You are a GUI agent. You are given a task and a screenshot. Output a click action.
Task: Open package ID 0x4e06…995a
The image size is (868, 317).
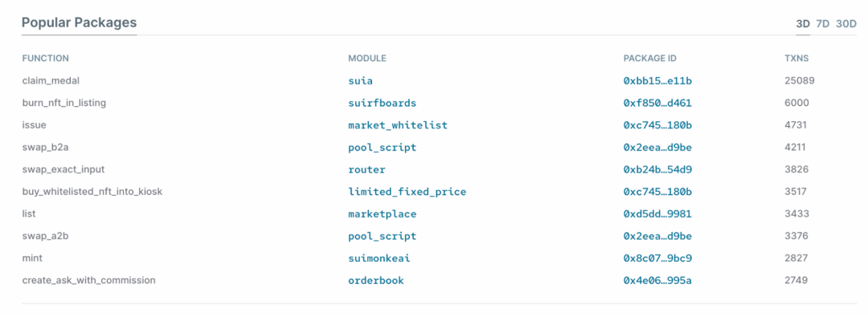(657, 281)
